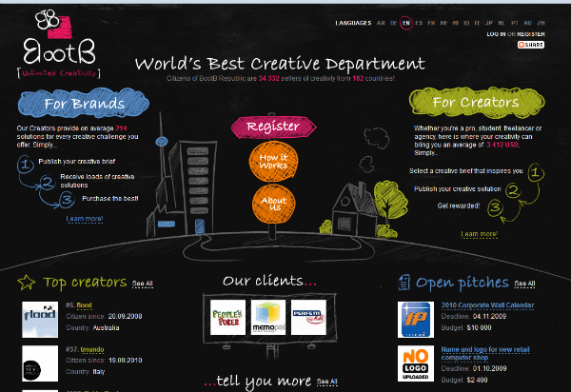Click the blue step 2 circle for brands
Viewport: 571px width, 392px height.
click(48, 183)
